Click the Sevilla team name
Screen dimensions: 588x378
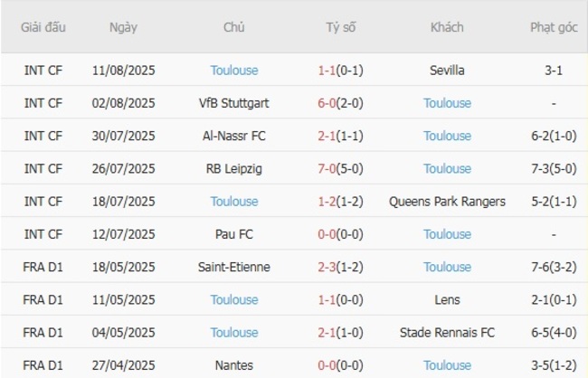(x=447, y=70)
